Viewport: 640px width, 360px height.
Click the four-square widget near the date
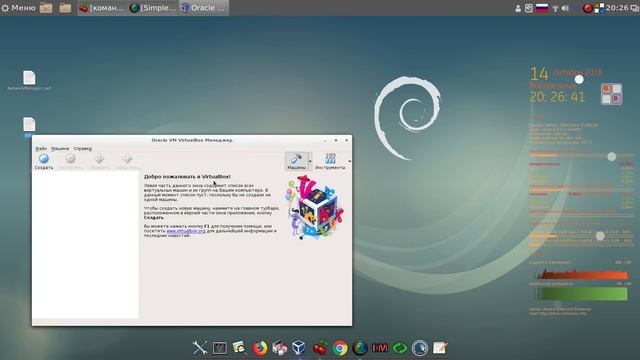click(x=611, y=94)
